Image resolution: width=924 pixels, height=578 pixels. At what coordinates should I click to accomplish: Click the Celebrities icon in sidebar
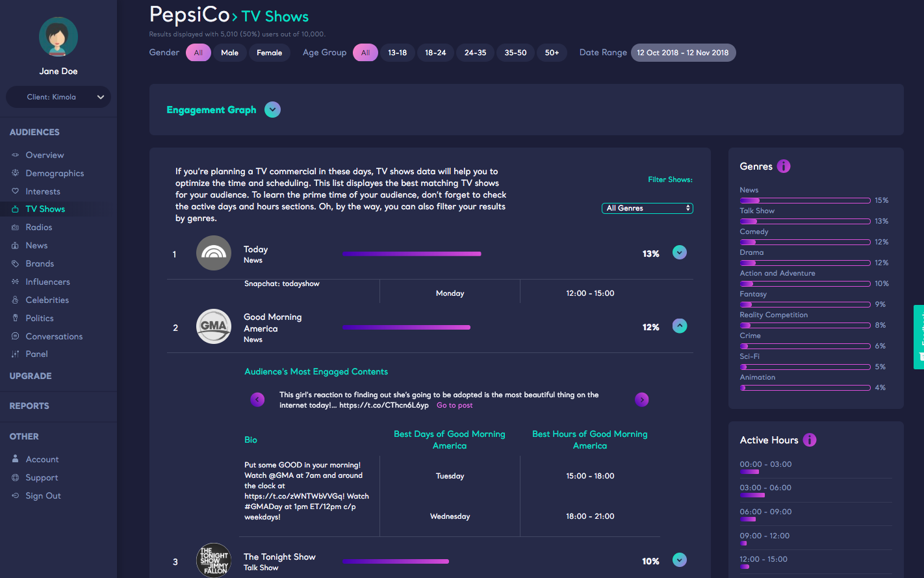pos(16,300)
